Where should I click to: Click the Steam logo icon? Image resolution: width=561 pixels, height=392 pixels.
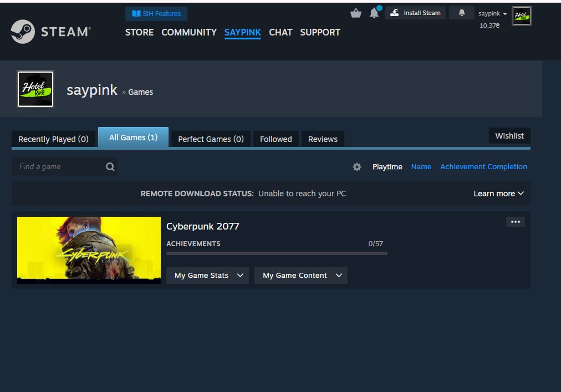(23, 32)
